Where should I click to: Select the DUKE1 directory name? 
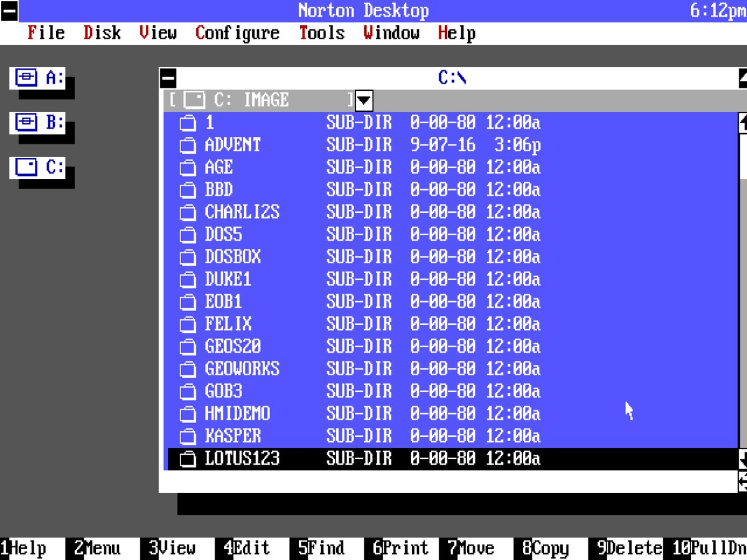click(x=228, y=281)
